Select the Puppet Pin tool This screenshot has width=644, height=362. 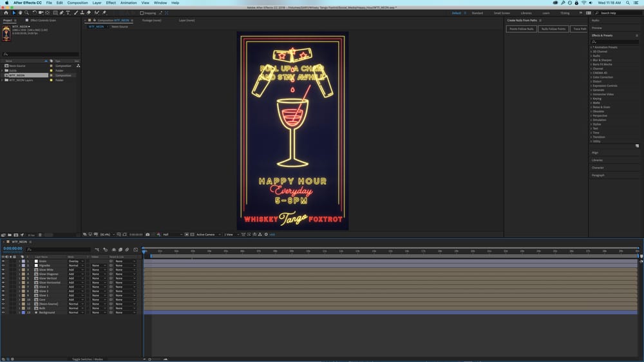tap(104, 13)
